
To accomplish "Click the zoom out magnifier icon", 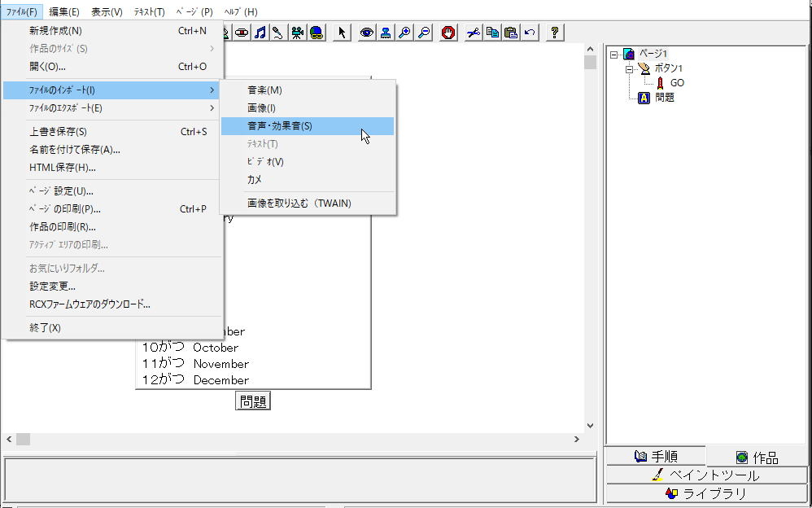I will point(424,33).
